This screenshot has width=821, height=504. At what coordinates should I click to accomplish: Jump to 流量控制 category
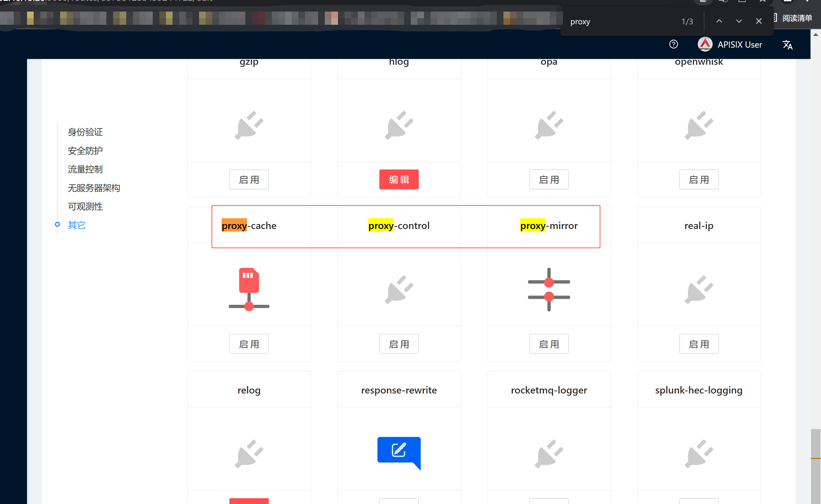[85, 169]
